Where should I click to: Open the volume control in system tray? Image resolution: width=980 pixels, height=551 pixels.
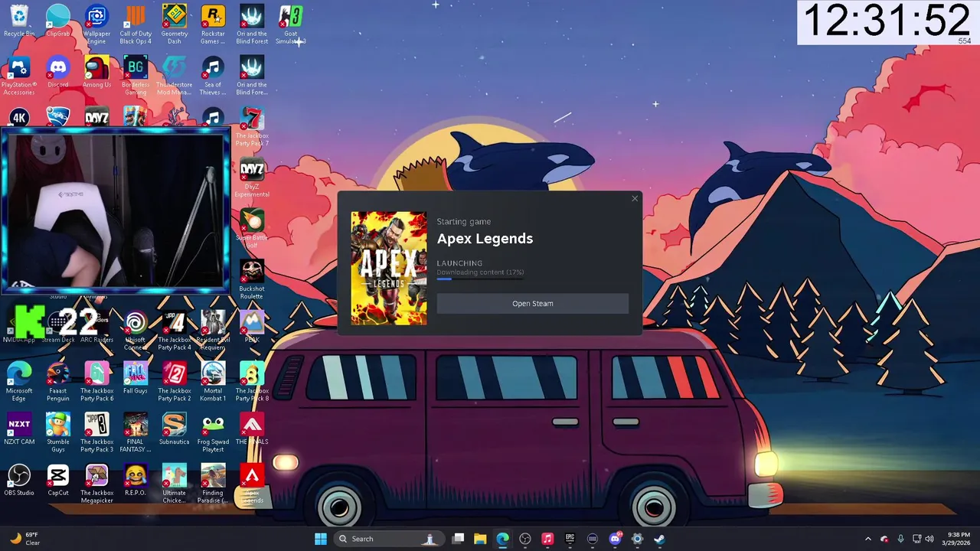929,539
